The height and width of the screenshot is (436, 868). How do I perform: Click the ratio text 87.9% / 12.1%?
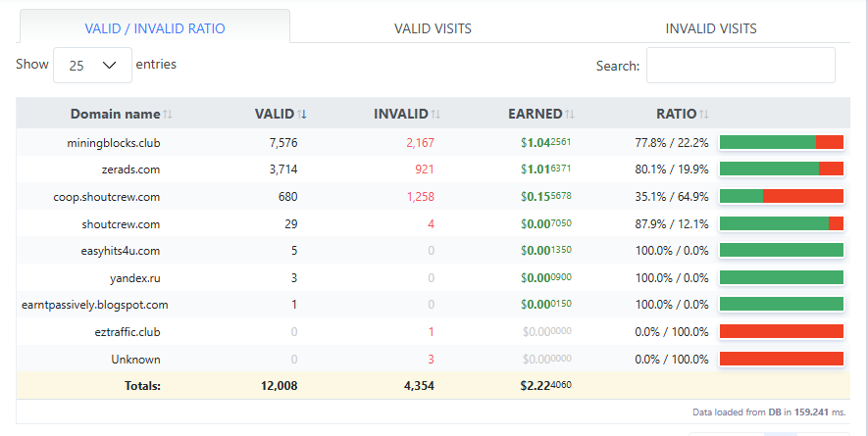(x=672, y=224)
